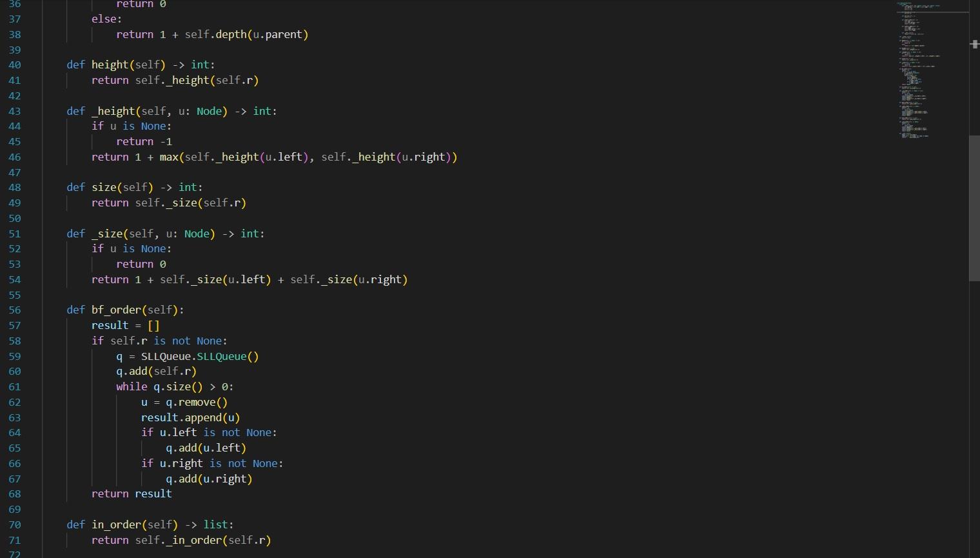Click line number 65 in the gutter

15,448
